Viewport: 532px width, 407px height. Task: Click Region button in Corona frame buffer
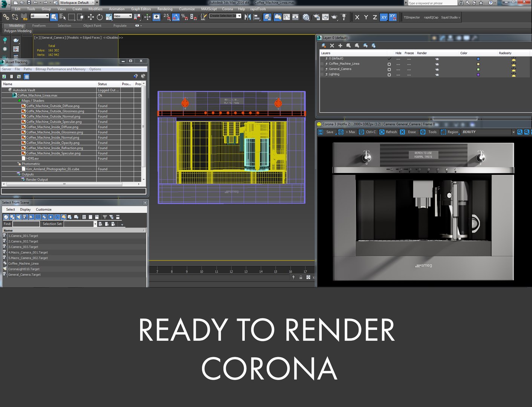pos(450,132)
